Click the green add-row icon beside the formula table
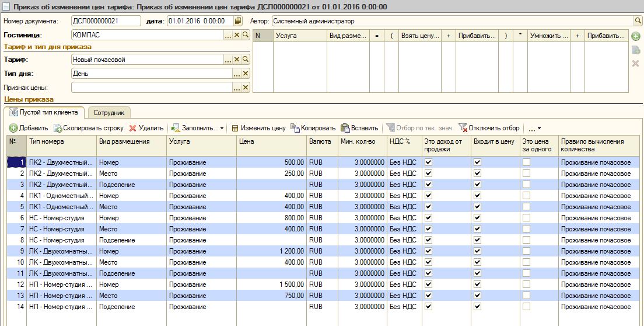This screenshot has height=326, width=644. coord(635,36)
